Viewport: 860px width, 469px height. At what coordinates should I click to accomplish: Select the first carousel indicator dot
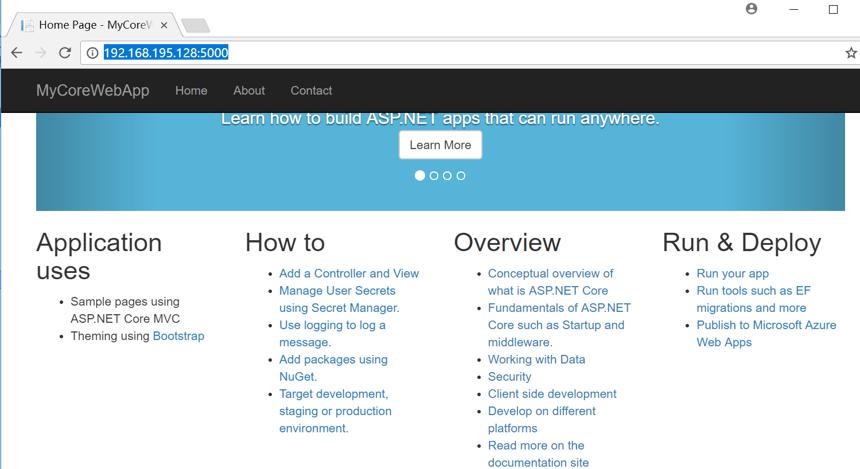coord(420,176)
